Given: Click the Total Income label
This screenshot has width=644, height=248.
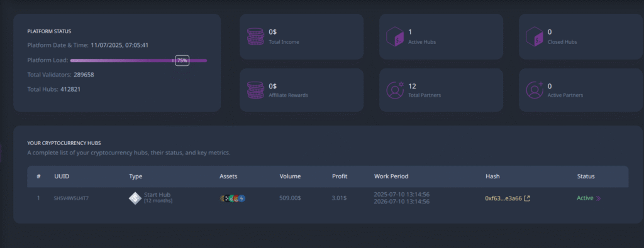Looking at the screenshot, I should click(284, 42).
